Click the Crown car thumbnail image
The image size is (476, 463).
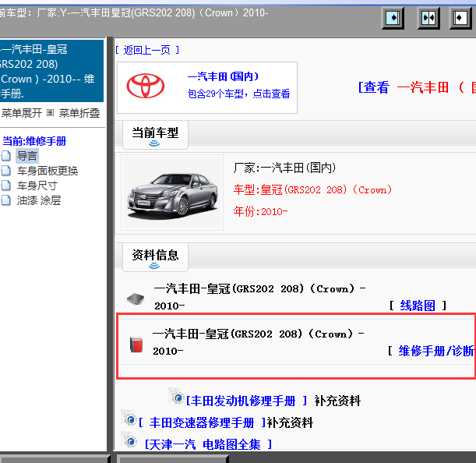point(172,193)
